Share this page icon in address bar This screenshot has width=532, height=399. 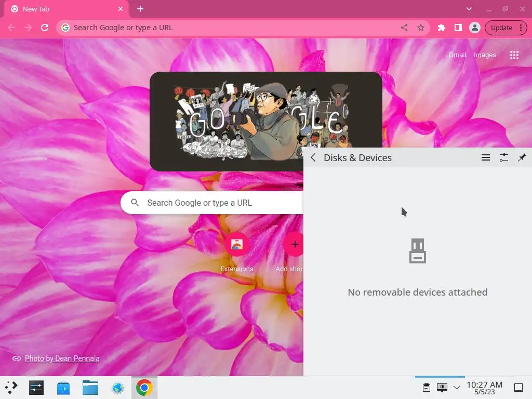pos(404,28)
